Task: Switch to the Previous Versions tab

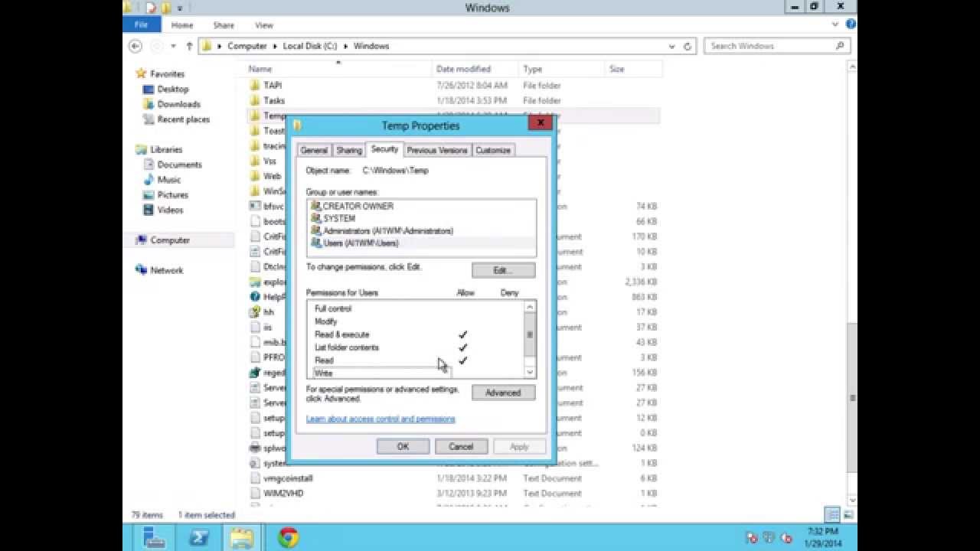Action: tap(437, 150)
